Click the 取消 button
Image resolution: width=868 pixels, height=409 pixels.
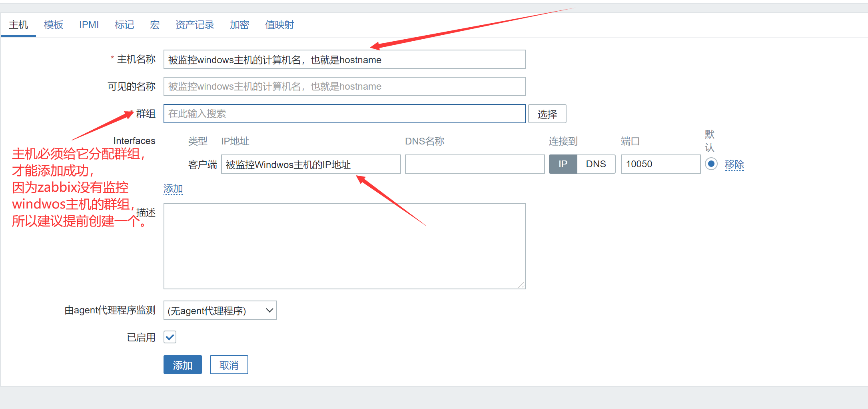tap(229, 365)
